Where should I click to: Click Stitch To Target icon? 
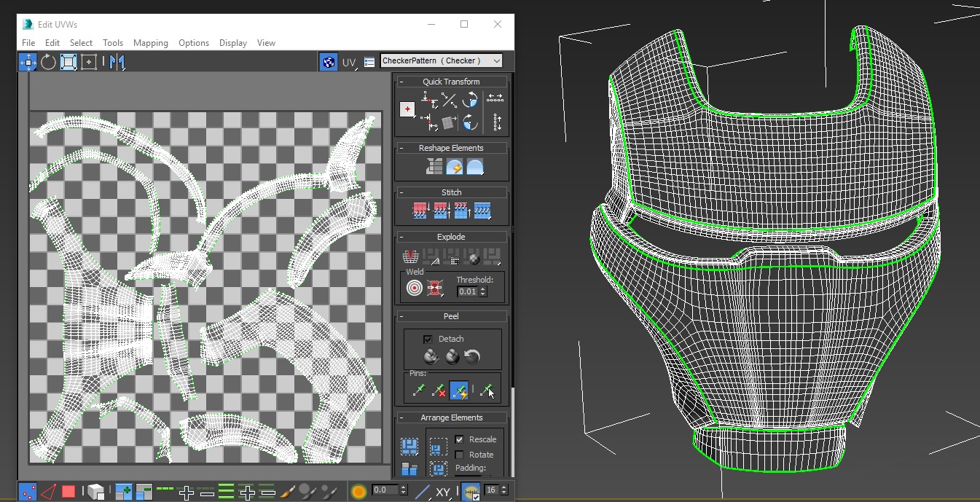coord(420,212)
